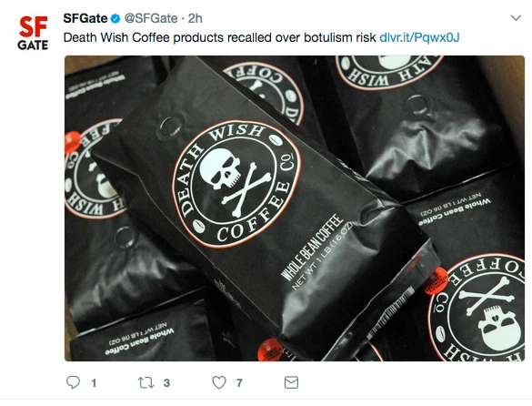Open the Death Wish Coffee bag photo
This screenshot has width=532, height=406.
tap(295, 208)
